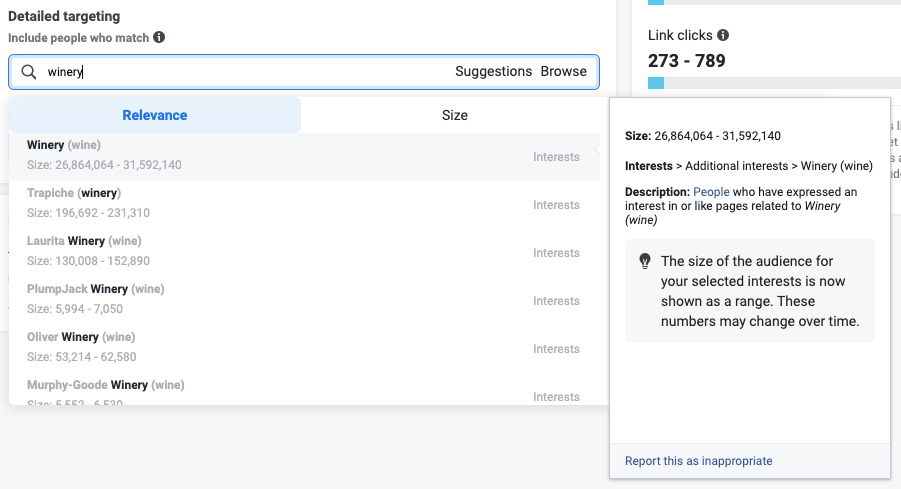Viewport: 901px width, 489px height.
Task: Select the Winery (wine) interest
Action: (x=305, y=157)
